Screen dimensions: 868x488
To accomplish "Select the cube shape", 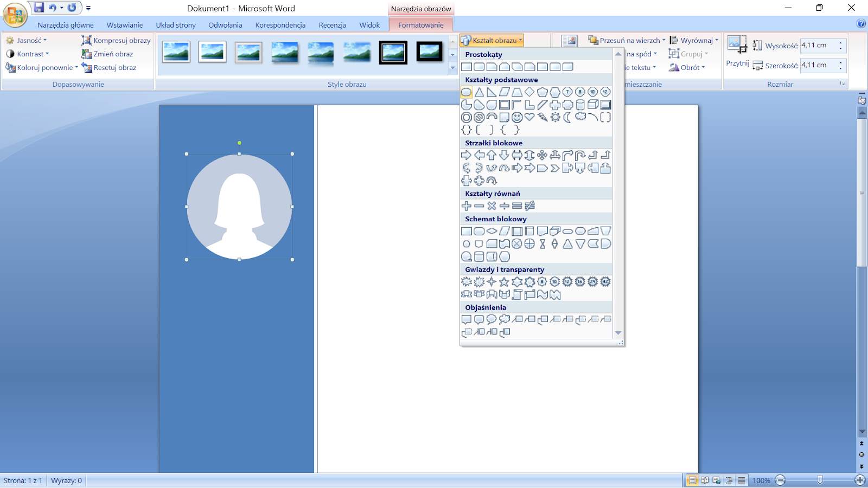I will click(x=593, y=105).
